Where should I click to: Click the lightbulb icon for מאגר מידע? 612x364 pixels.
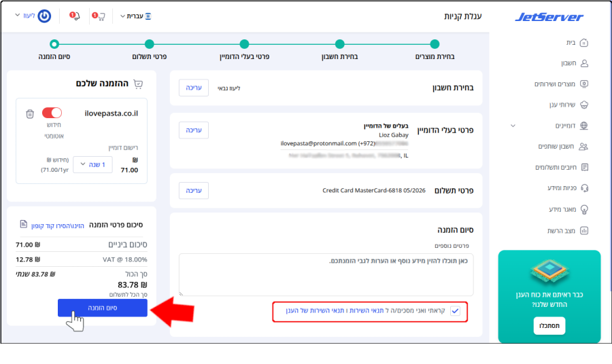pyautogui.click(x=584, y=209)
